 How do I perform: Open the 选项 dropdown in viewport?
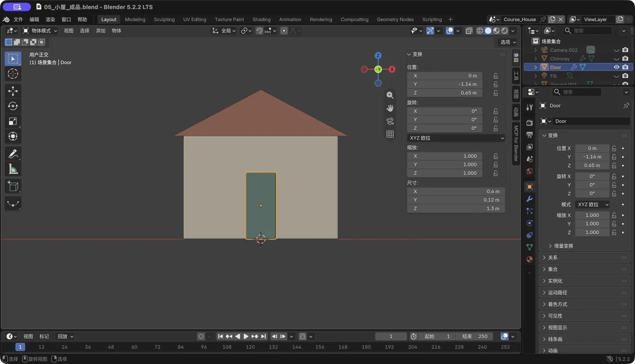[508, 42]
